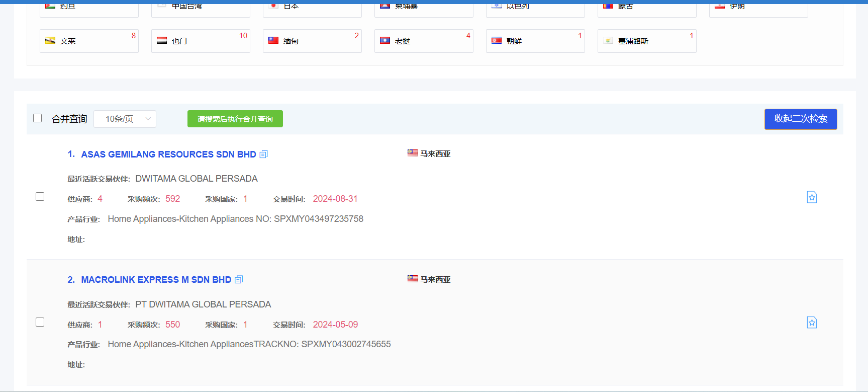
Task: Click industry text ending SPXMY043002745655
Action: click(x=249, y=344)
